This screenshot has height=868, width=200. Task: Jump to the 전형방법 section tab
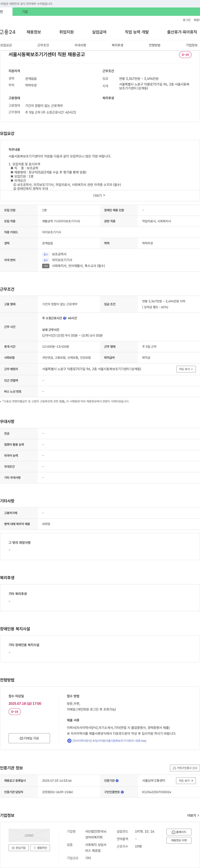click(155, 45)
